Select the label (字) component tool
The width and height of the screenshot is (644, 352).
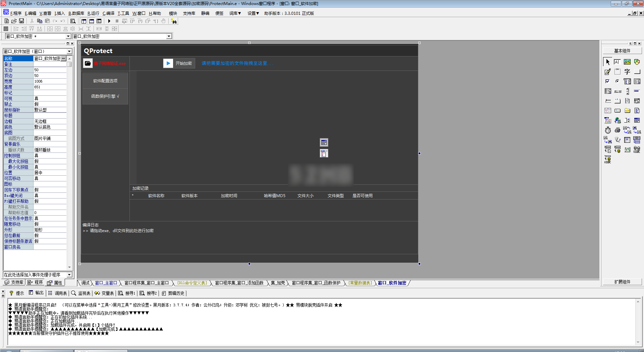coord(627,72)
